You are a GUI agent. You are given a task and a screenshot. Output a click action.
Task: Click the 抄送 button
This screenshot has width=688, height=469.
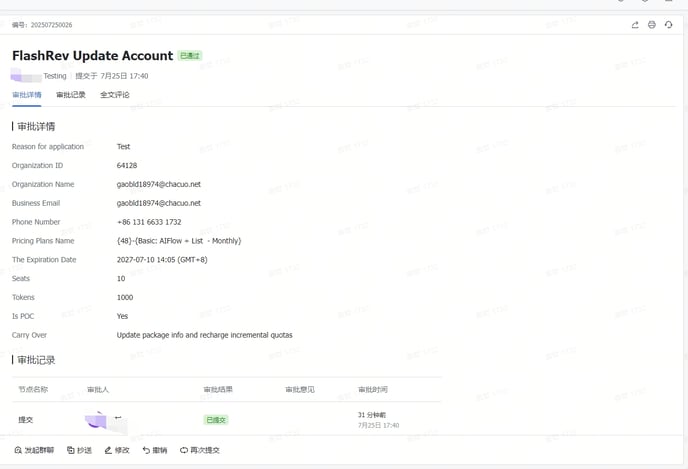pyautogui.click(x=79, y=450)
